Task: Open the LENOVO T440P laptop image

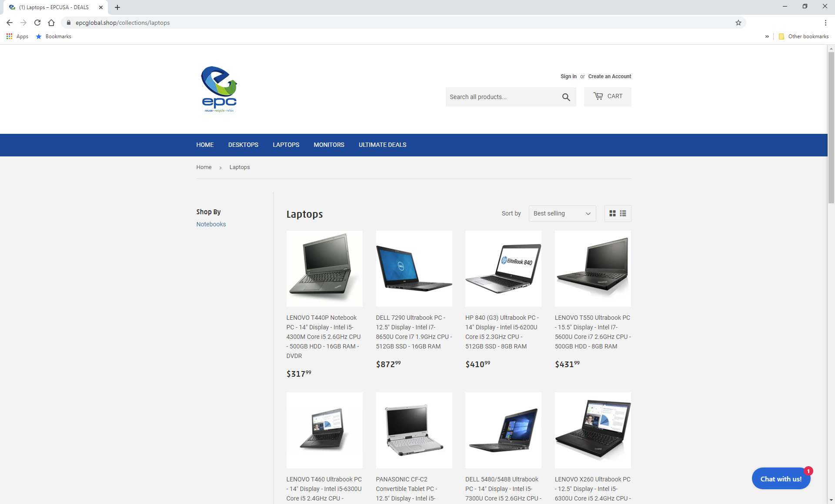Action: [324, 269]
